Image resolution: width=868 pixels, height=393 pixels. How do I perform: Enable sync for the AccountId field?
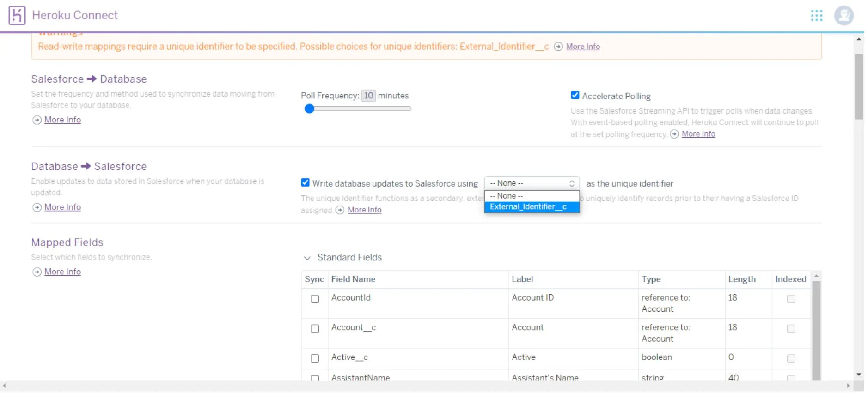click(315, 299)
